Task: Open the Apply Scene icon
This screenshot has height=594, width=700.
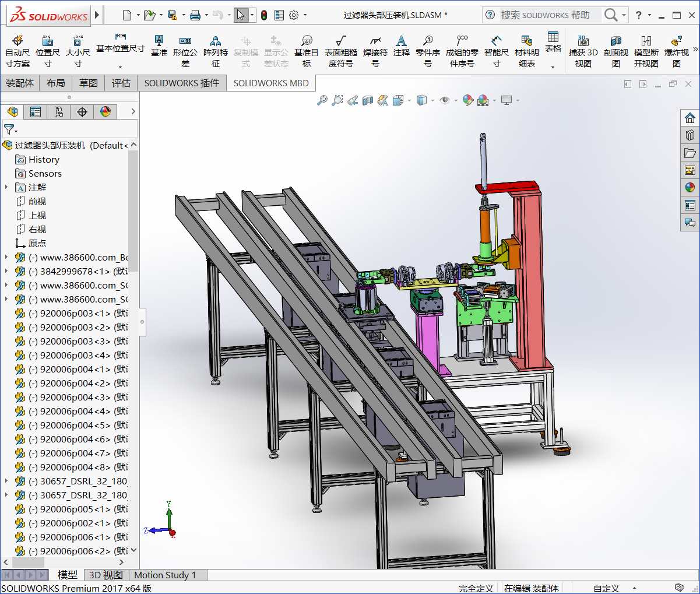Action: tap(483, 100)
